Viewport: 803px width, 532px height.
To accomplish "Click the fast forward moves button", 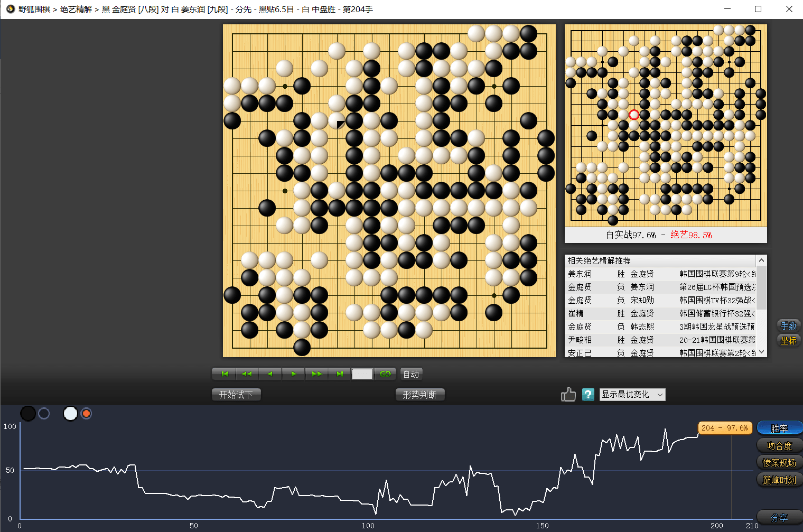I will click(x=317, y=374).
